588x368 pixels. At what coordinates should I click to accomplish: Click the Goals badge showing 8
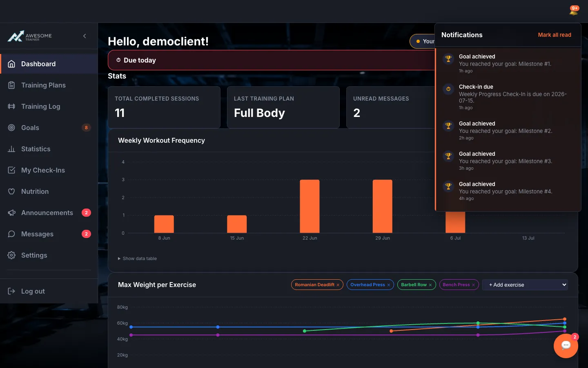(86, 128)
